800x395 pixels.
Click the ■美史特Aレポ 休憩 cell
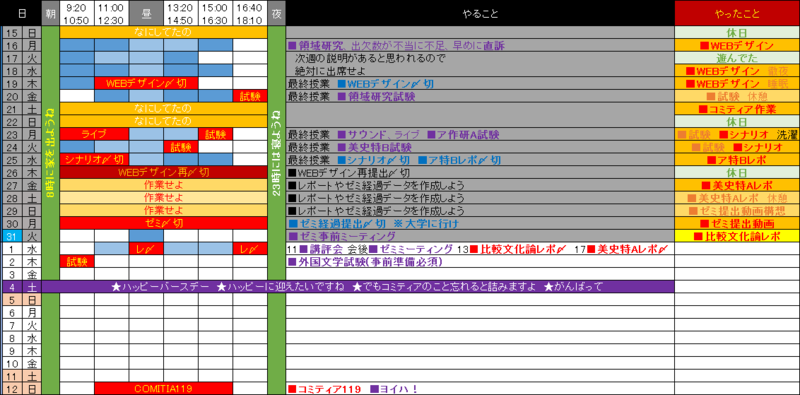coord(737,198)
